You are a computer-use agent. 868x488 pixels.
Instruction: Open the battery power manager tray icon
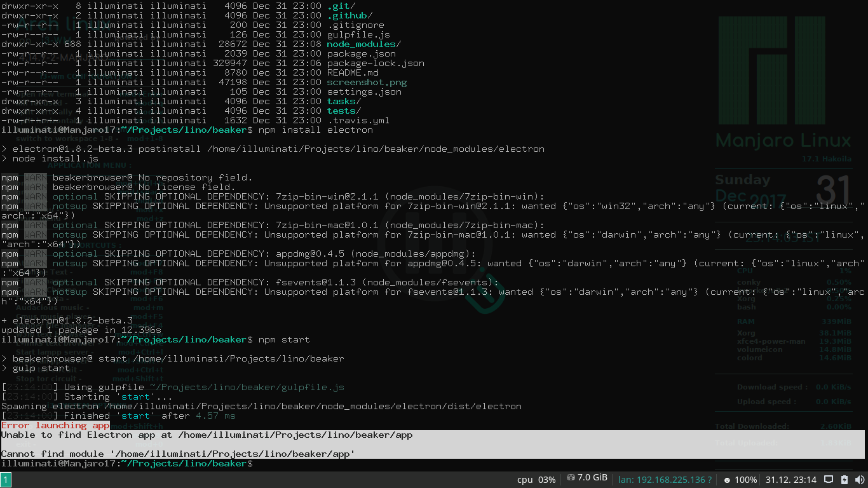click(x=844, y=480)
